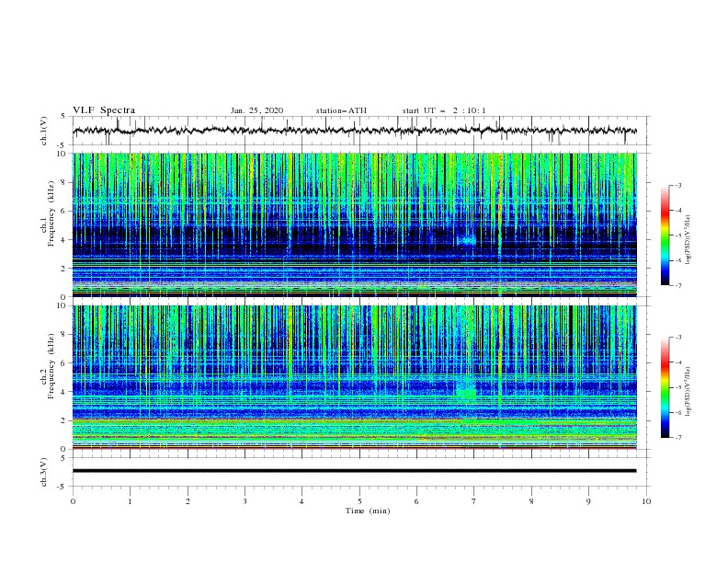Click the "-7" label on the lower colorbar

[677, 437]
